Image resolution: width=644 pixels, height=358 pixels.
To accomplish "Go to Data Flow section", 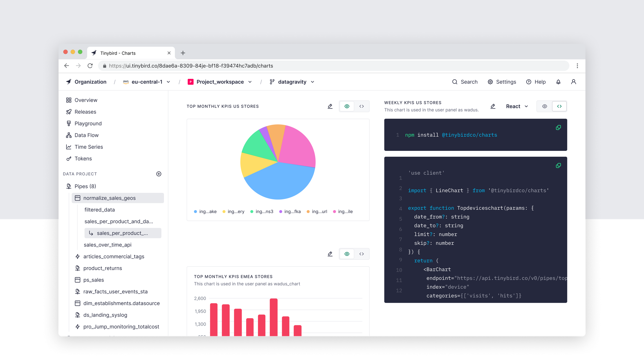I will click(x=86, y=135).
